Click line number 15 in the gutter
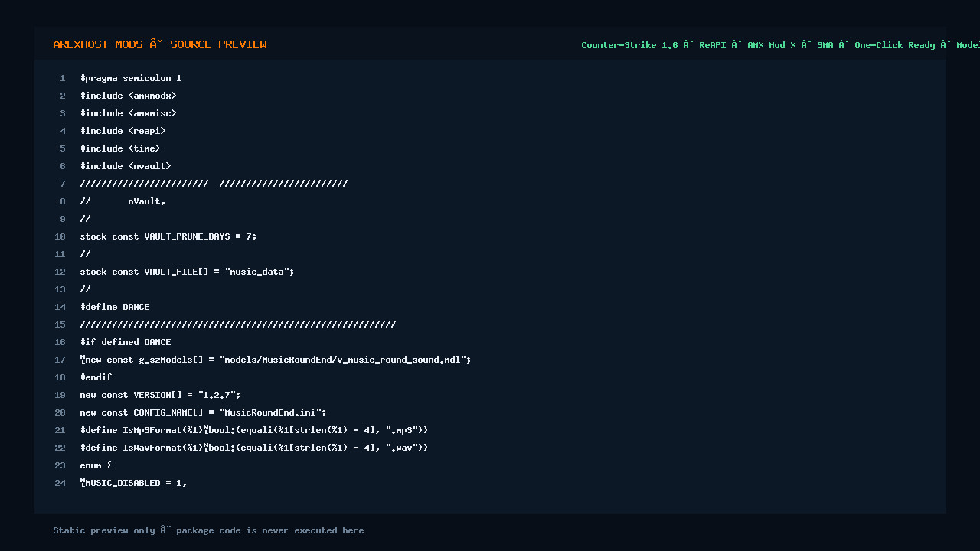This screenshot has height=551, width=980. point(60,324)
